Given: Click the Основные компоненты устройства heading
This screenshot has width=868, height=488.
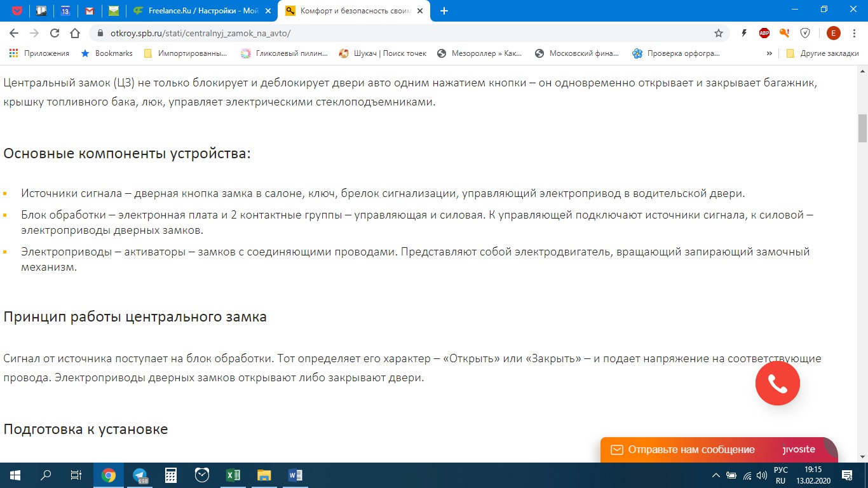Looking at the screenshot, I should 127,154.
